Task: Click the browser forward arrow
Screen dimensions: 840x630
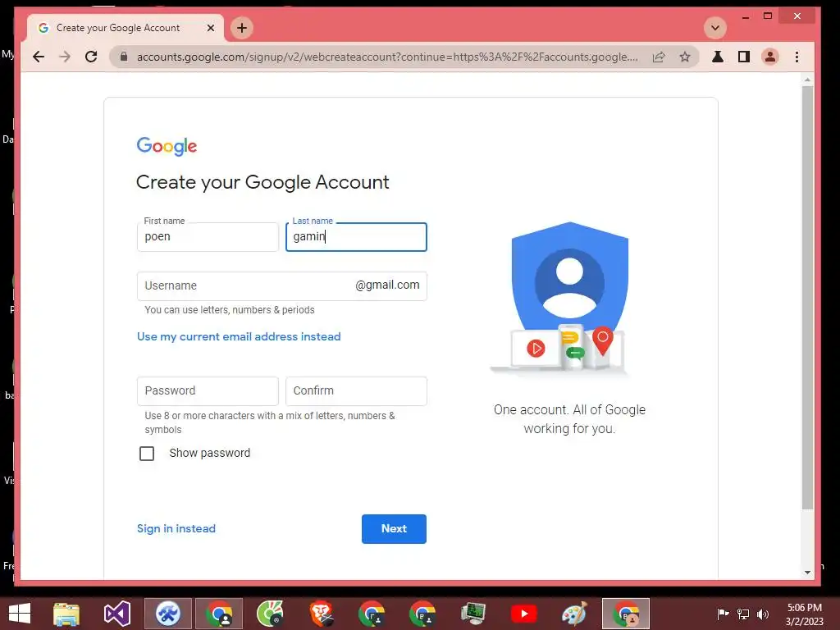Action: pyautogui.click(x=65, y=57)
